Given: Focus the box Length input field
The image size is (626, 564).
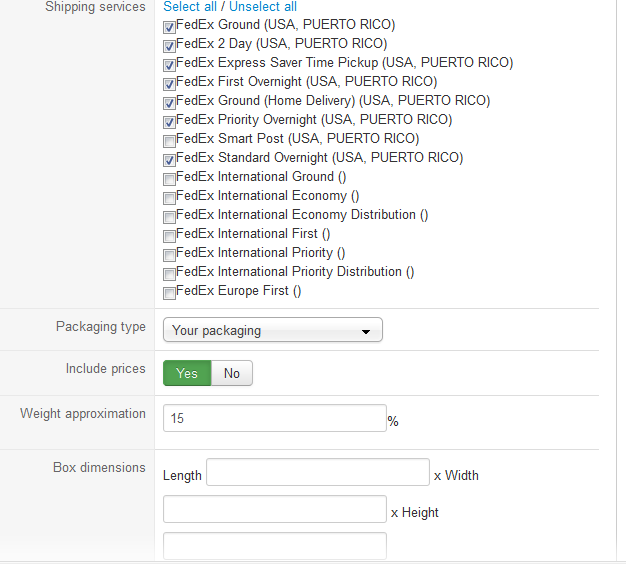Looking at the screenshot, I should [x=317, y=473].
